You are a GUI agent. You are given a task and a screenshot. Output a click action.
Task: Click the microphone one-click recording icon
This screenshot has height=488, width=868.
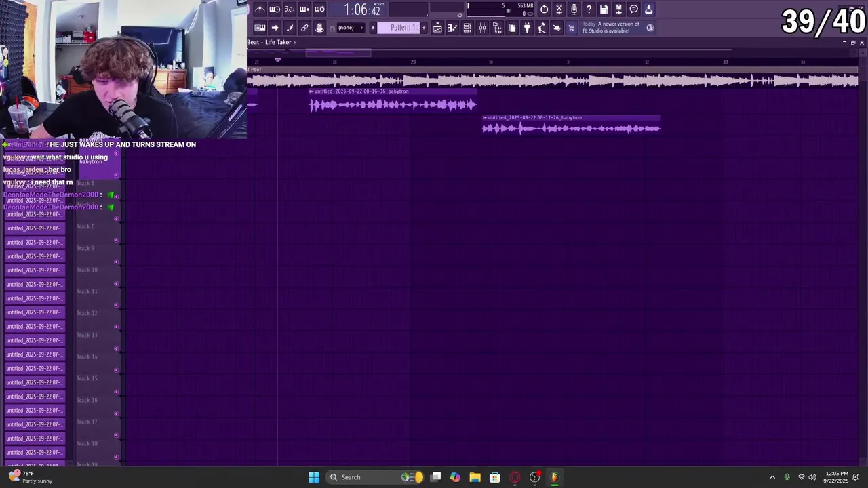point(574,9)
